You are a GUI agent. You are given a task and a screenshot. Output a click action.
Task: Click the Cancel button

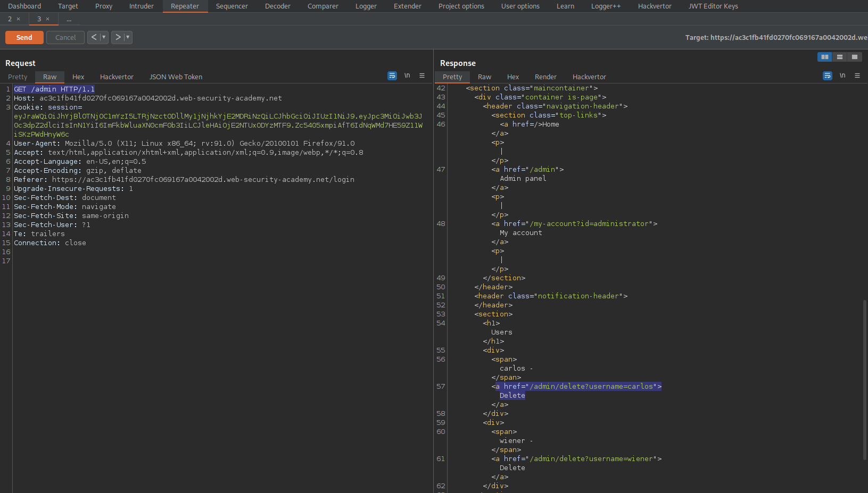pyautogui.click(x=65, y=37)
